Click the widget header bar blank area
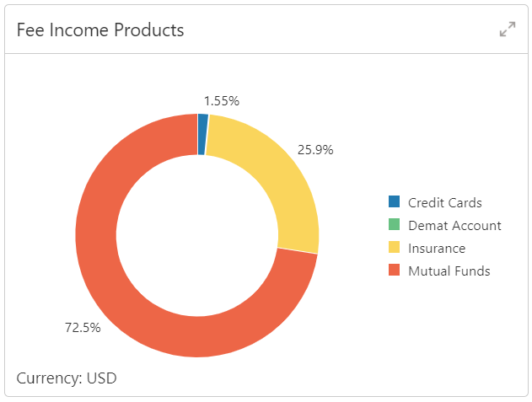Viewport: 532px width, 402px height. pyautogui.click(x=337, y=30)
